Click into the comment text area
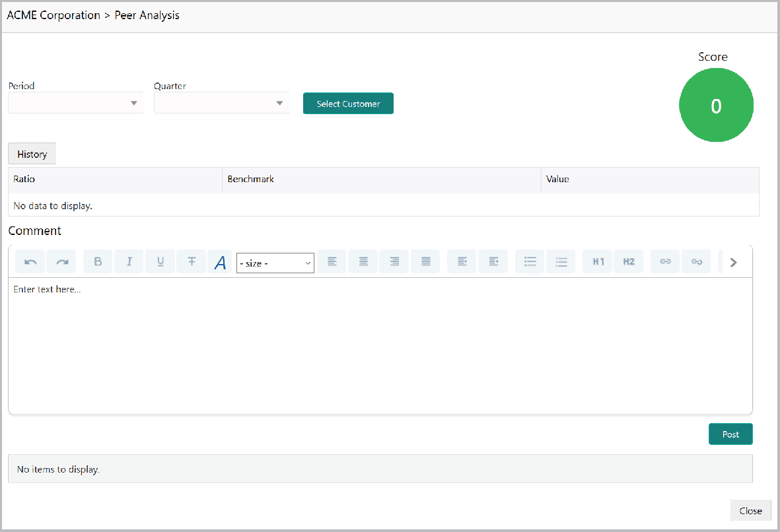Image resolution: width=780 pixels, height=532 pixels. point(380,346)
